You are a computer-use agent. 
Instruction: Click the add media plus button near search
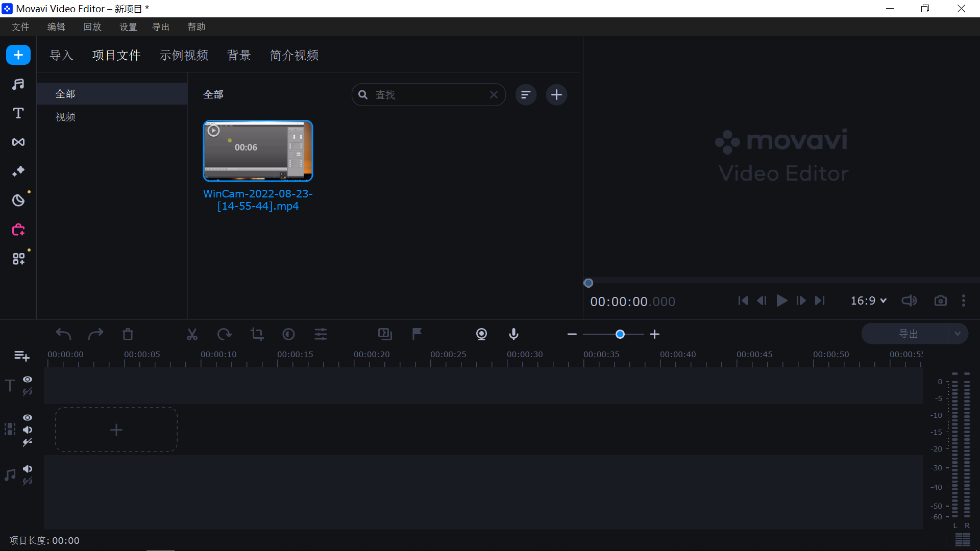[556, 95]
